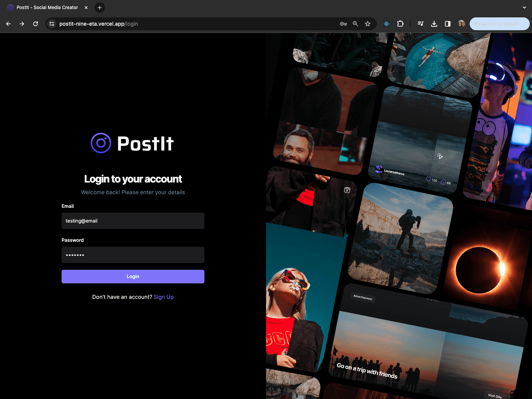532x399 pixels.
Task: Click the purple Login button
Action: point(133,277)
